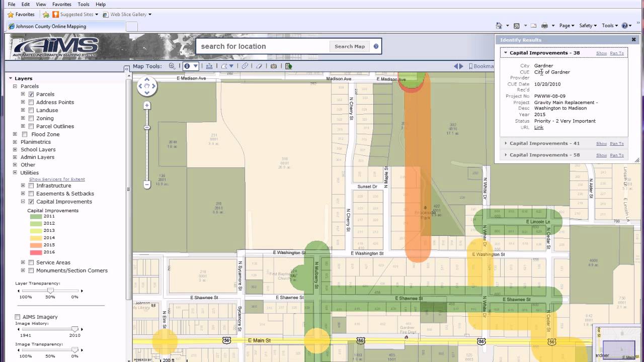Open the browser Tools menu in menu bar
This screenshot has height=362, width=644.
[x=84, y=4]
